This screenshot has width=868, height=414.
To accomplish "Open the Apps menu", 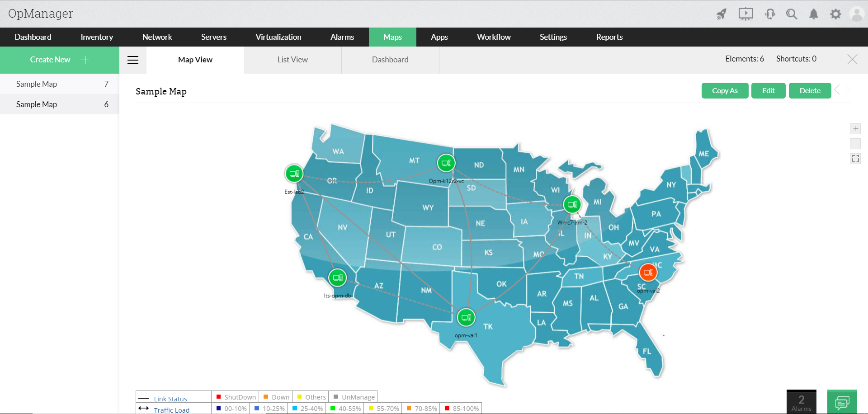I will point(439,37).
